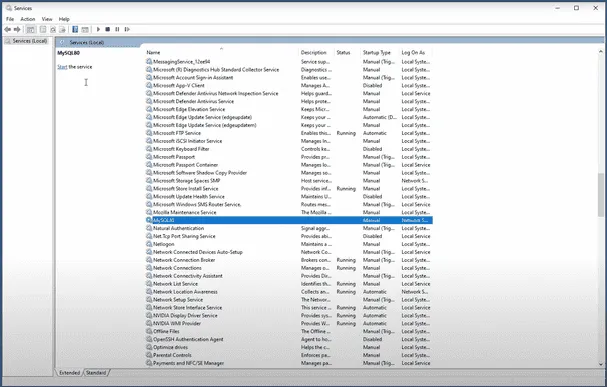Click the Restart Service toolbar icon
Screen dimensions: 607x387
[127, 29]
